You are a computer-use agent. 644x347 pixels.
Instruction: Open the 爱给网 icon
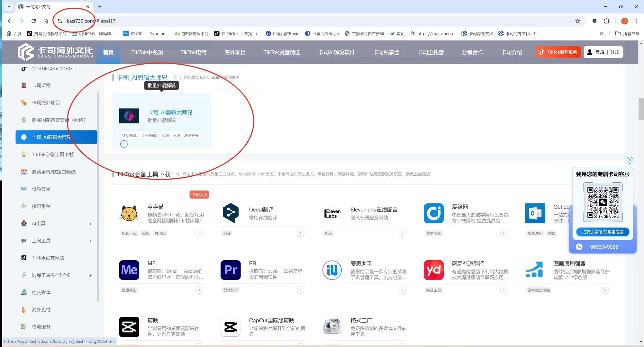click(434, 213)
